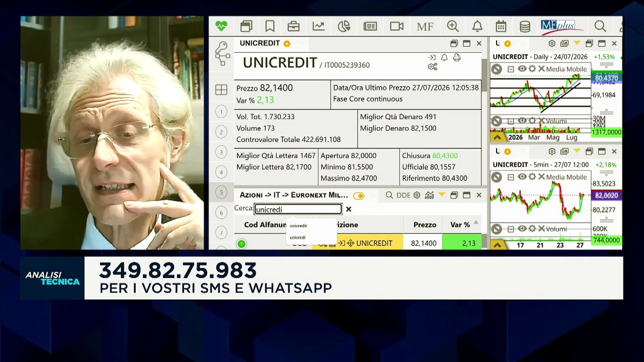
Task: Open the stacked windows icon in top toolbar
Action: 246,26
